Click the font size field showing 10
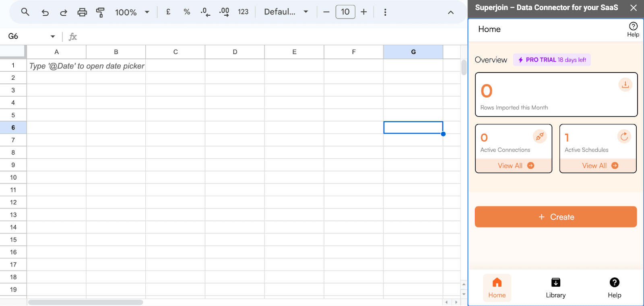Screen dimensions: 644x306 click(345, 12)
